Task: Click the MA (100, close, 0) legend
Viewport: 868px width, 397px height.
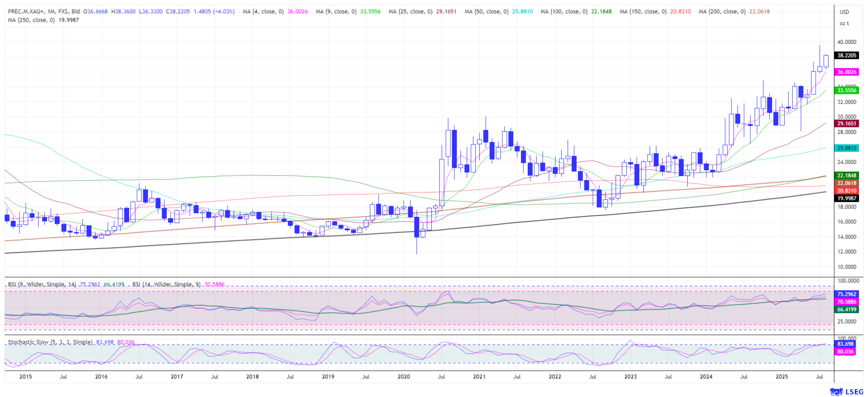Action: (564, 11)
